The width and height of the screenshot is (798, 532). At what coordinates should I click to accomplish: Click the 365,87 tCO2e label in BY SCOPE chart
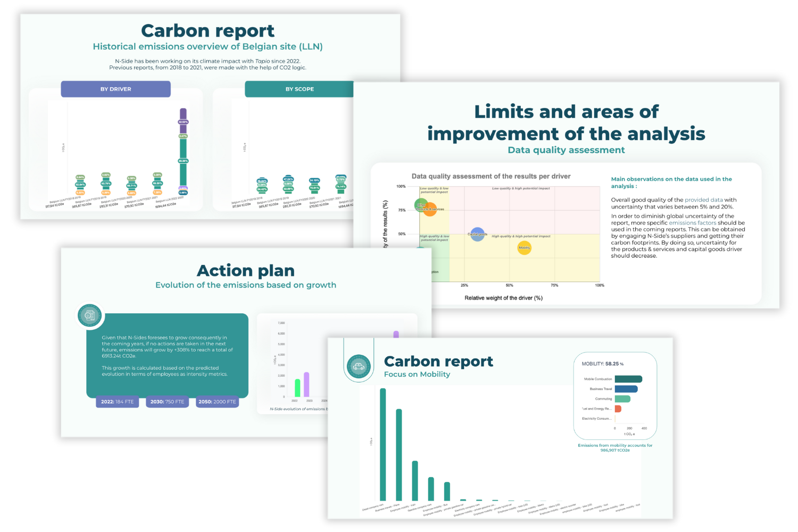pyautogui.click(x=268, y=205)
